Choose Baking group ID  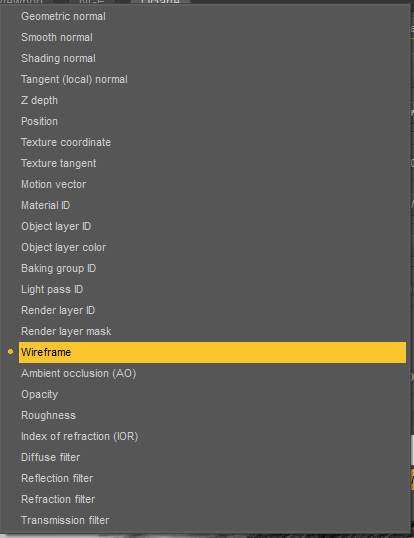tap(212, 268)
